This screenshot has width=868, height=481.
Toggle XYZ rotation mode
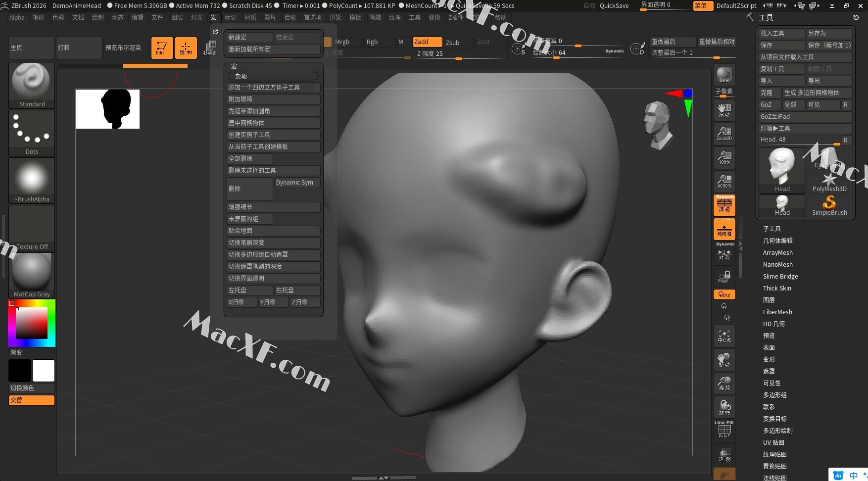point(724,294)
